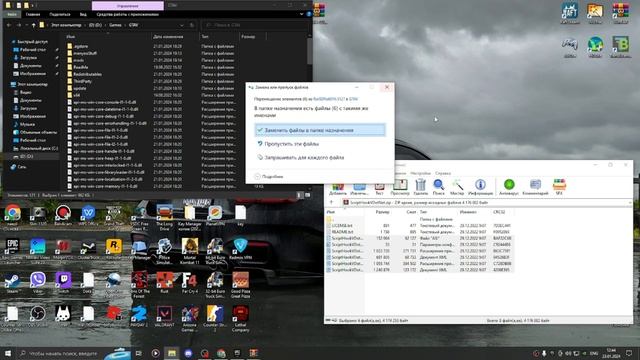Screen dimensions: 640x360
Task: Open the Explorer address history dropdown
Action: pyautogui.click(x=182, y=25)
